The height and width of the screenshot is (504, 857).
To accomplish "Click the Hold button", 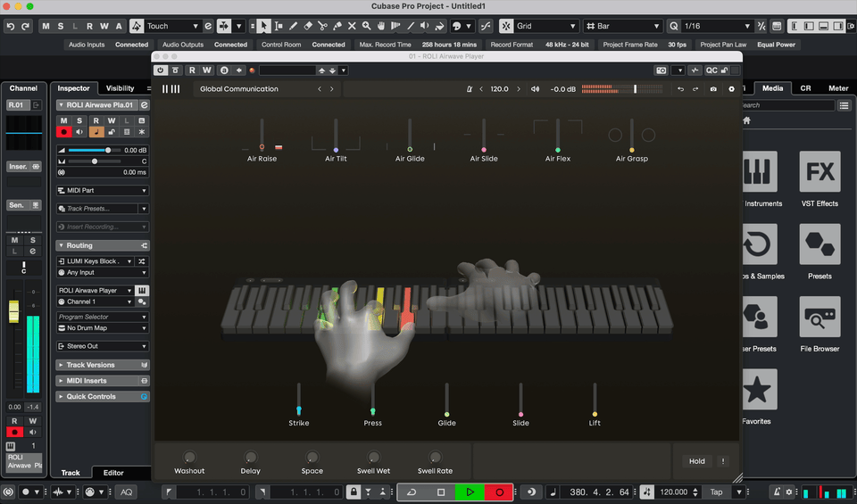I will (697, 461).
